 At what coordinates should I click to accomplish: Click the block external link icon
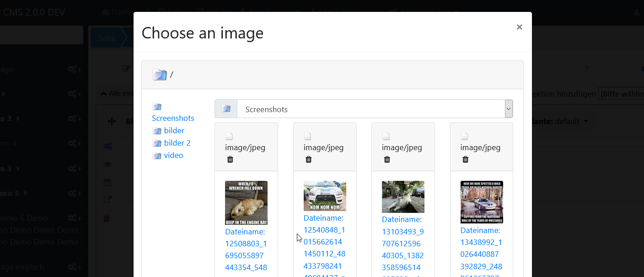(107, 200)
